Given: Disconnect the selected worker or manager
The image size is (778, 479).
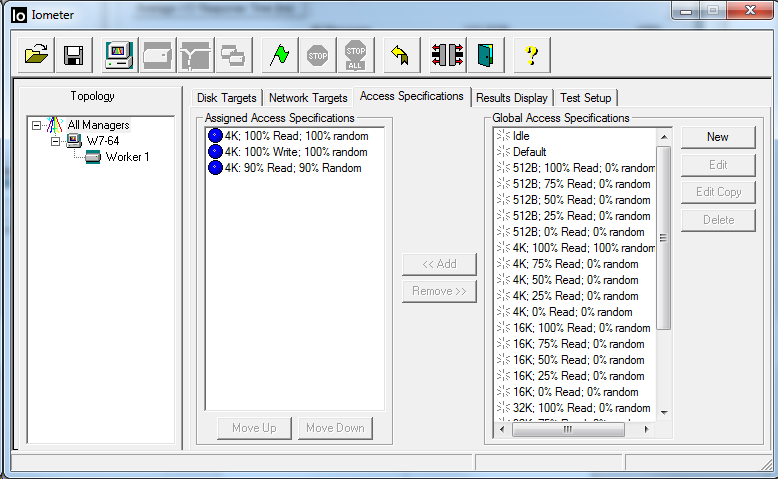Looking at the screenshot, I should click(x=447, y=55).
